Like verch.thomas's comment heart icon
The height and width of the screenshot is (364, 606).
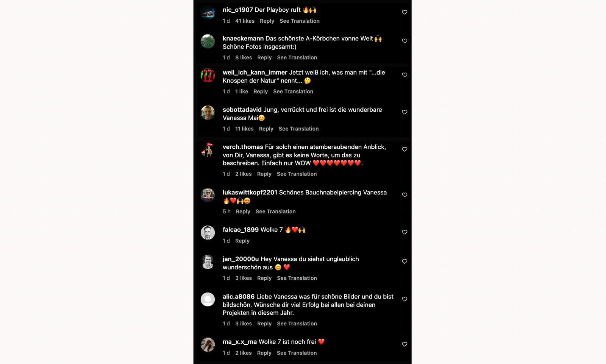click(x=405, y=149)
